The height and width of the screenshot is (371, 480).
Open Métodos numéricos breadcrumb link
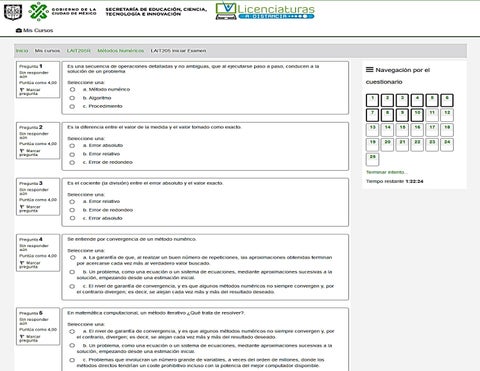coord(121,51)
